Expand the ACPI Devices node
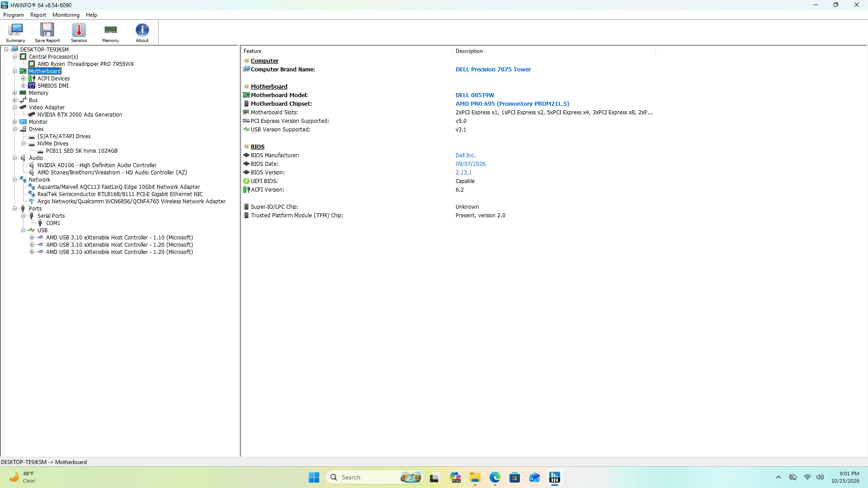The height and width of the screenshot is (488, 868). (23, 79)
